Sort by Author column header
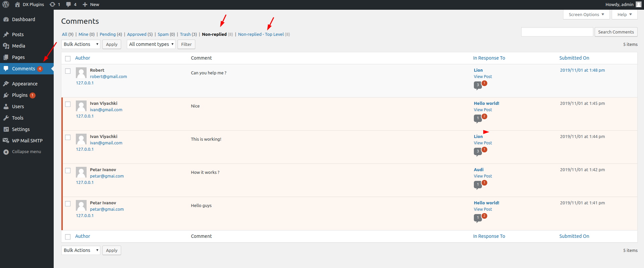Image resolution: width=644 pixels, height=268 pixels. point(83,58)
